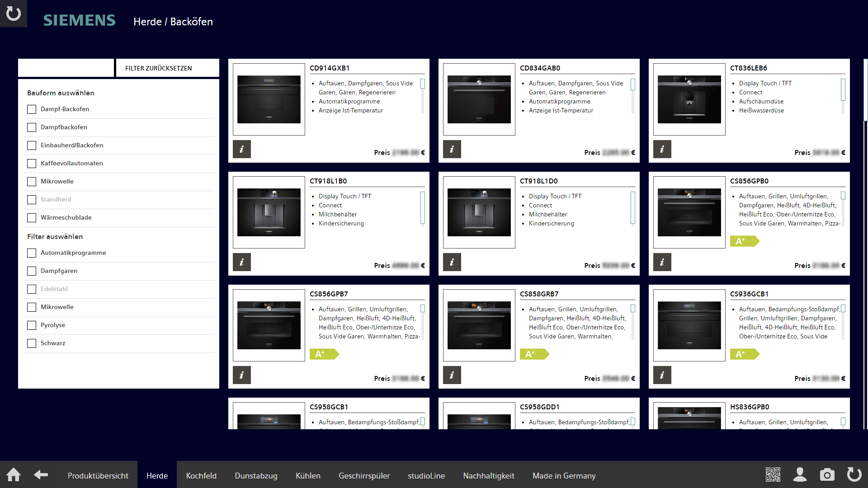The width and height of the screenshot is (868, 488).
Task: Click A+ energy label on CS936GCB1
Action: click(x=744, y=354)
